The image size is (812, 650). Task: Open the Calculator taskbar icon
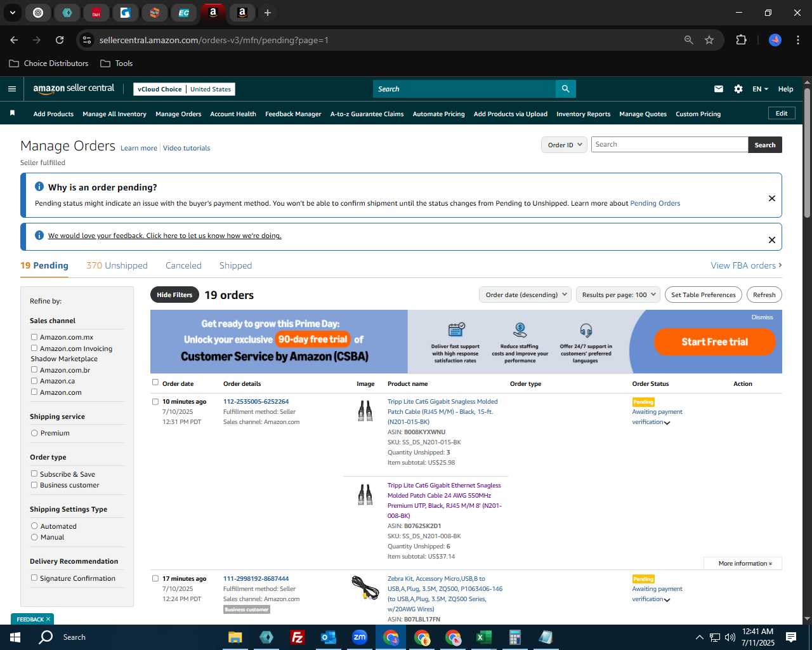[514, 637]
